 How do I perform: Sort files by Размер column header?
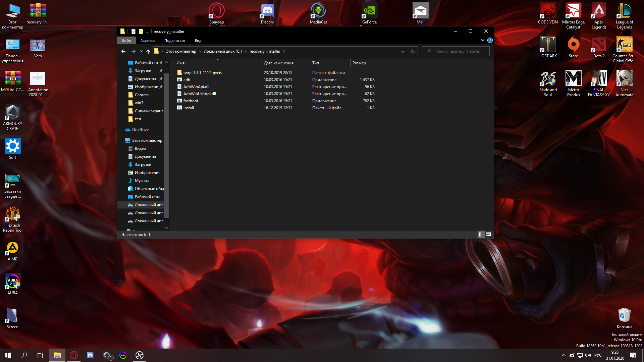click(x=364, y=63)
